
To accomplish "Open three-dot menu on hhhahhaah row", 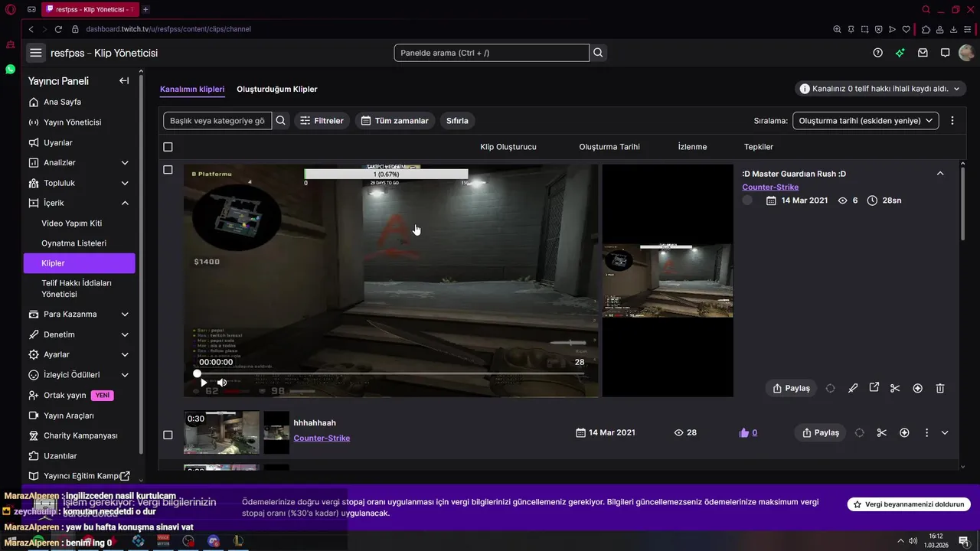I will pos(926,432).
